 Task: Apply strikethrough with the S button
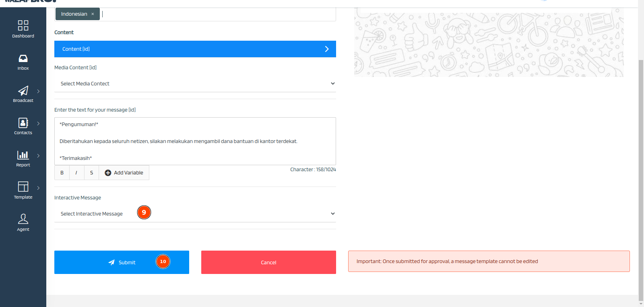pos(91,172)
